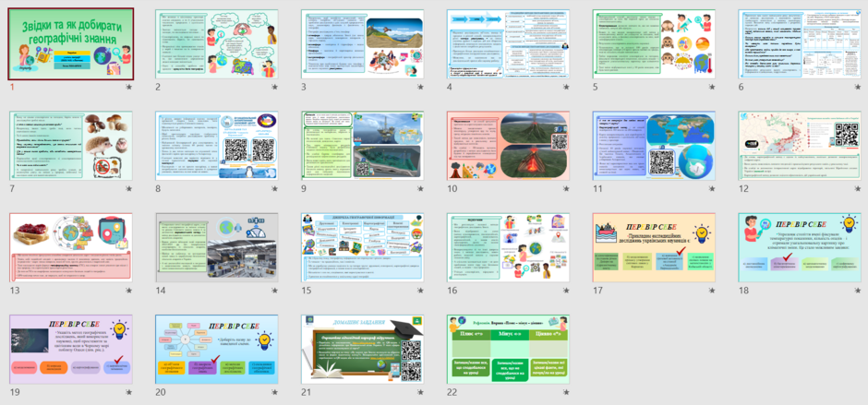Open slide 10 with the volcano images

[508, 146]
